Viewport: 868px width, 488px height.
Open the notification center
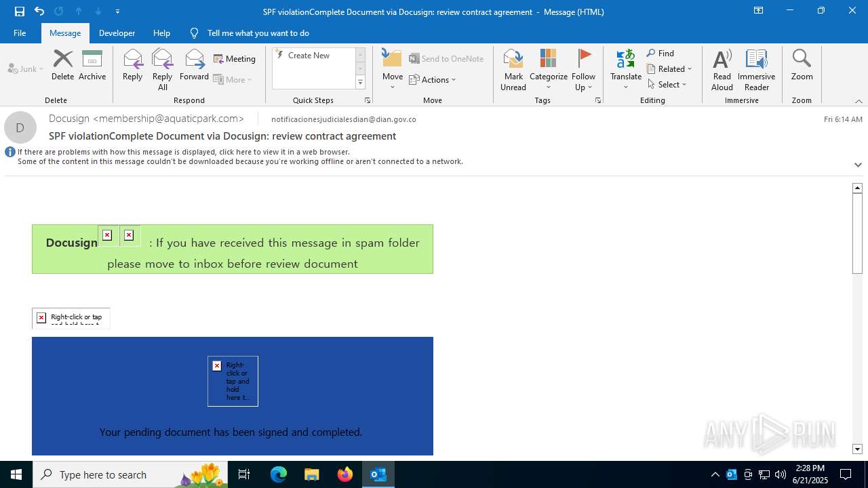point(846,474)
